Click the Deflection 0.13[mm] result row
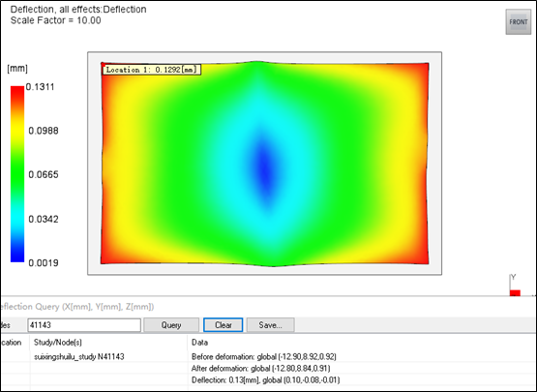The width and height of the screenshot is (537, 392). point(265,380)
